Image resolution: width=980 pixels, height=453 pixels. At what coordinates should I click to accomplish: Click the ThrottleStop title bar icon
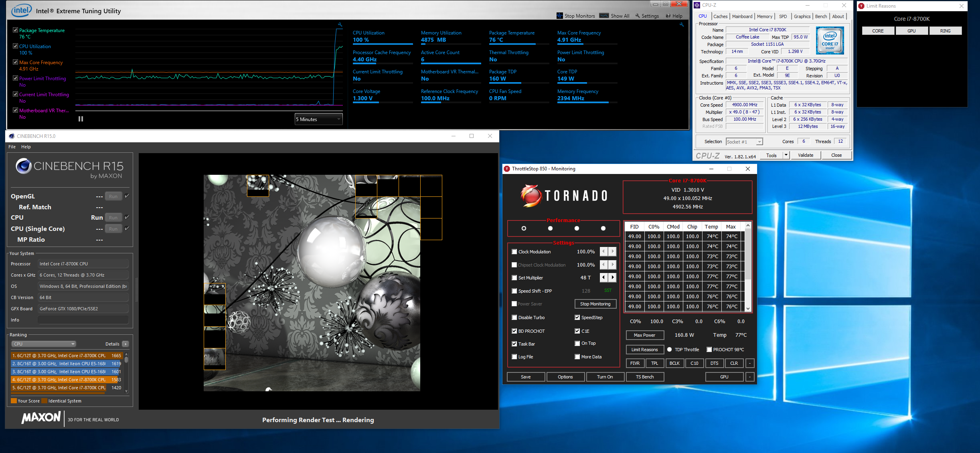507,169
